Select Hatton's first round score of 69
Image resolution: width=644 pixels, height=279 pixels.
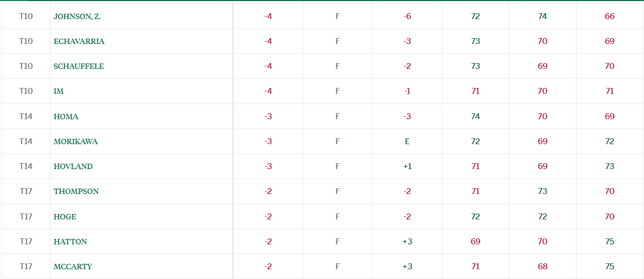click(475, 241)
